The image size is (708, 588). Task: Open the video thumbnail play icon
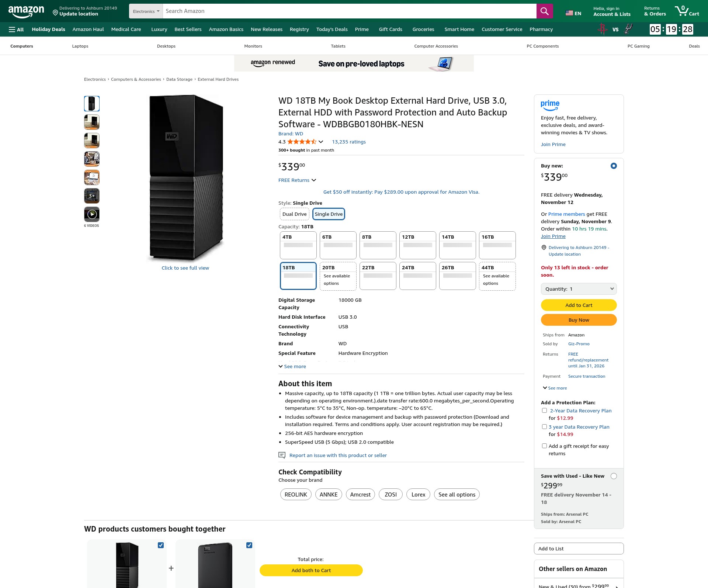tap(92, 214)
